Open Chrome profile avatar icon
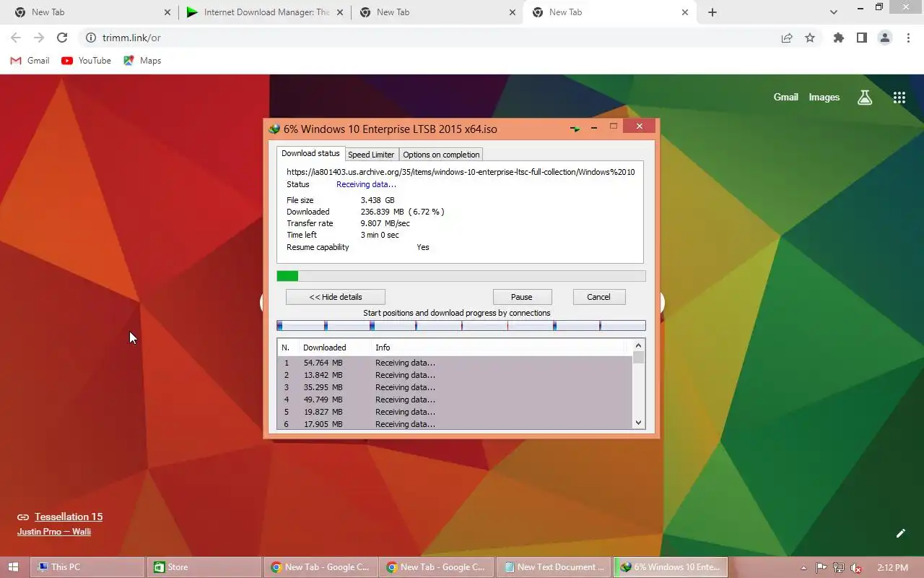 (x=885, y=38)
